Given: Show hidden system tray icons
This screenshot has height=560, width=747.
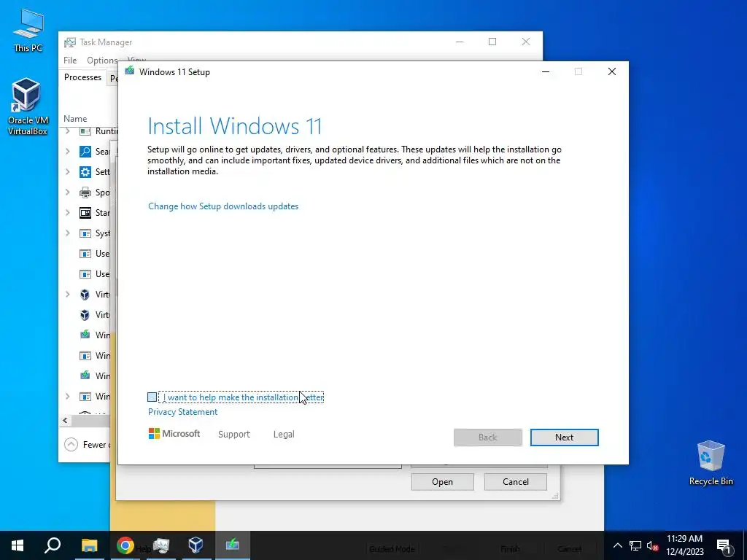Looking at the screenshot, I should (x=617, y=545).
